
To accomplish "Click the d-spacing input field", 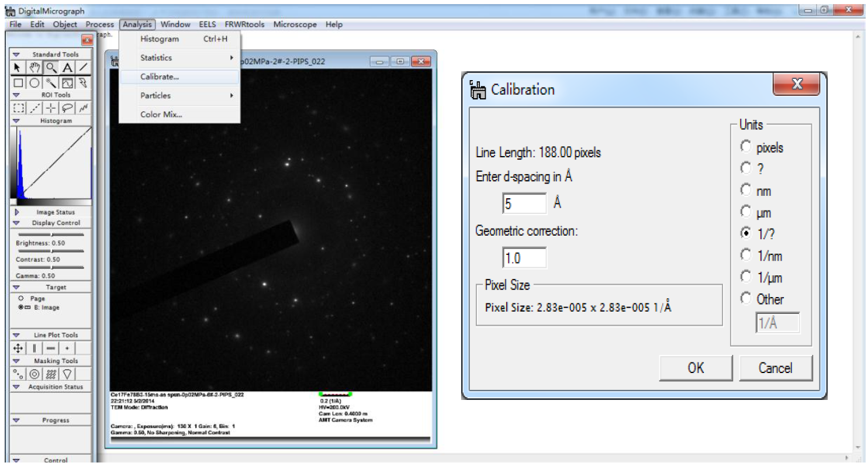I will [x=524, y=203].
